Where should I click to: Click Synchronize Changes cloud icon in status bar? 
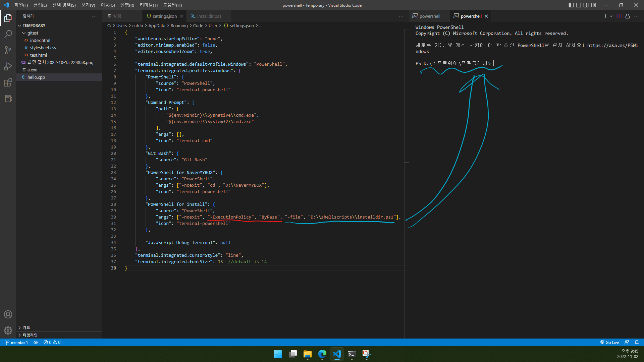tap(36, 342)
